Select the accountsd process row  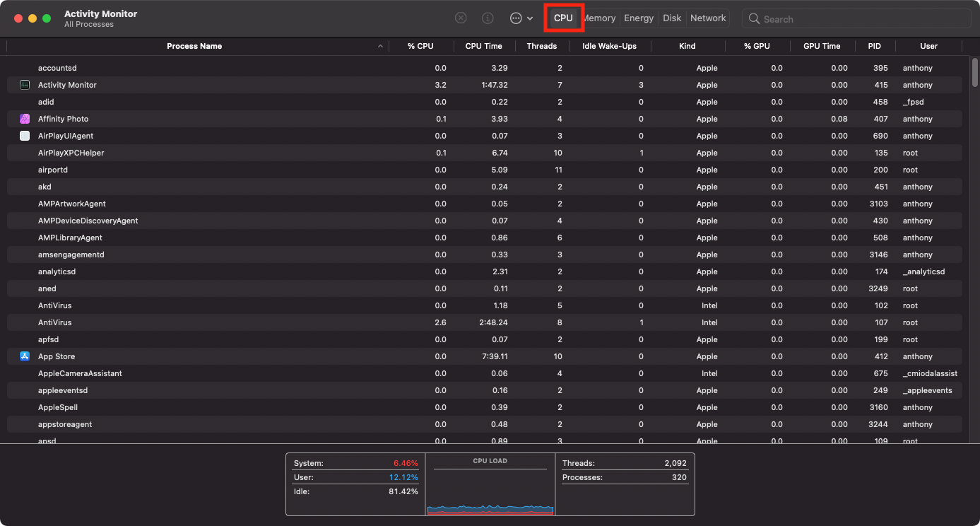pyautogui.click(x=485, y=68)
